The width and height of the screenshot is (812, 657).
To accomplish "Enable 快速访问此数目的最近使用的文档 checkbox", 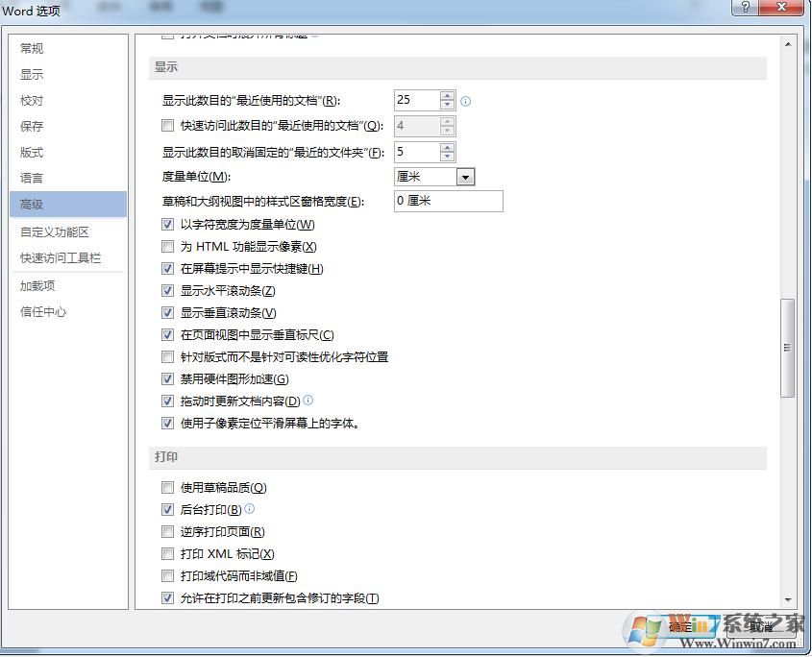I will click(167, 125).
